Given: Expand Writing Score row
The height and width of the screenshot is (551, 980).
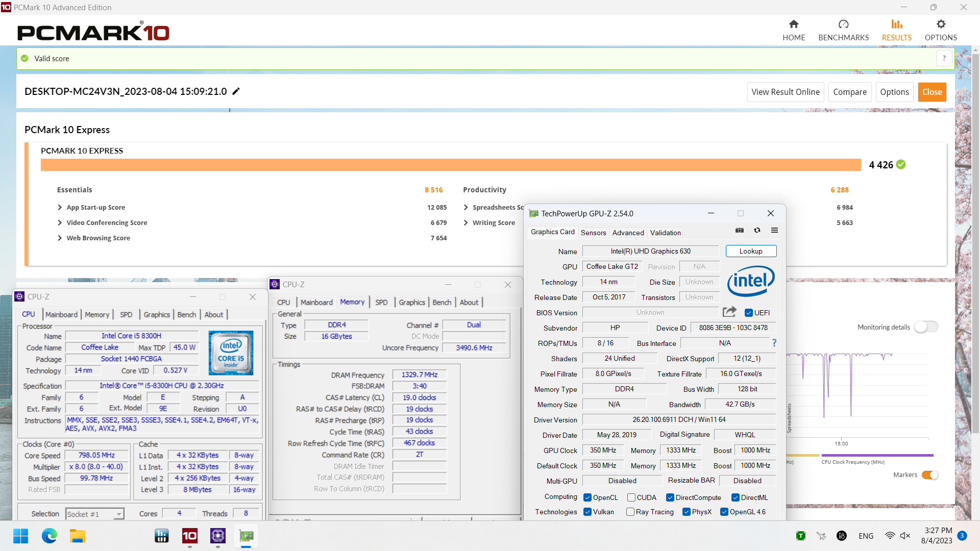Looking at the screenshot, I should pos(466,222).
